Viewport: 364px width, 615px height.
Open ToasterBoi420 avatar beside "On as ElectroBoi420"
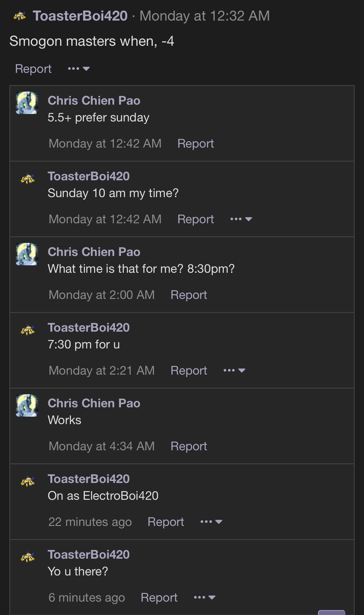[27, 481]
